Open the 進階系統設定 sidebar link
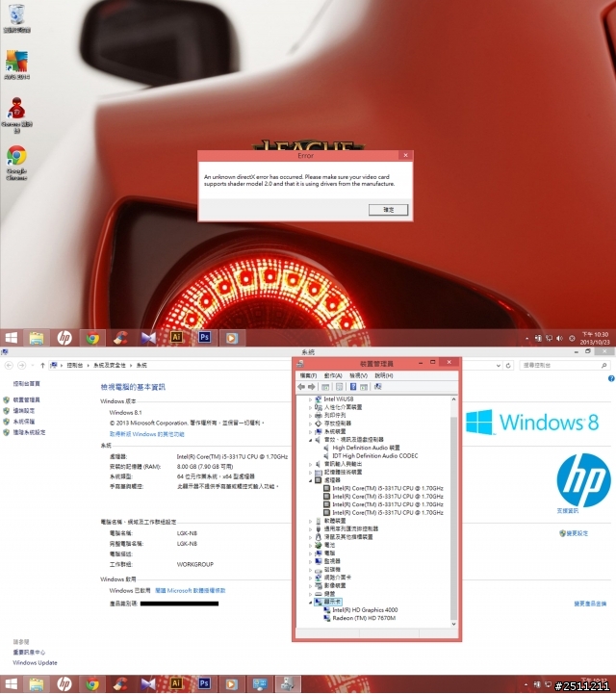616x694 pixels. (29, 432)
